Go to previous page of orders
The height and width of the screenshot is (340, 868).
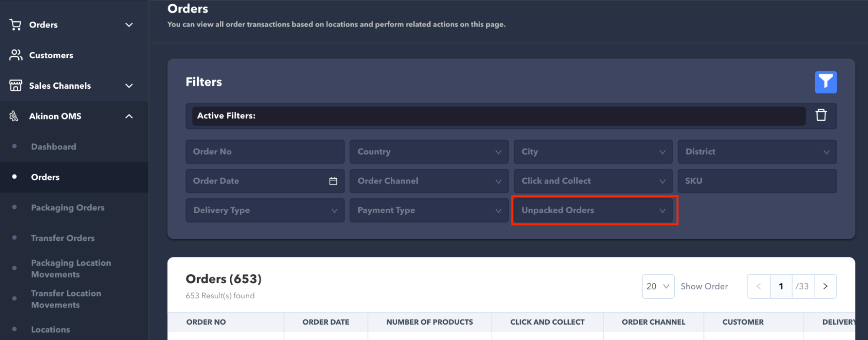tap(759, 286)
